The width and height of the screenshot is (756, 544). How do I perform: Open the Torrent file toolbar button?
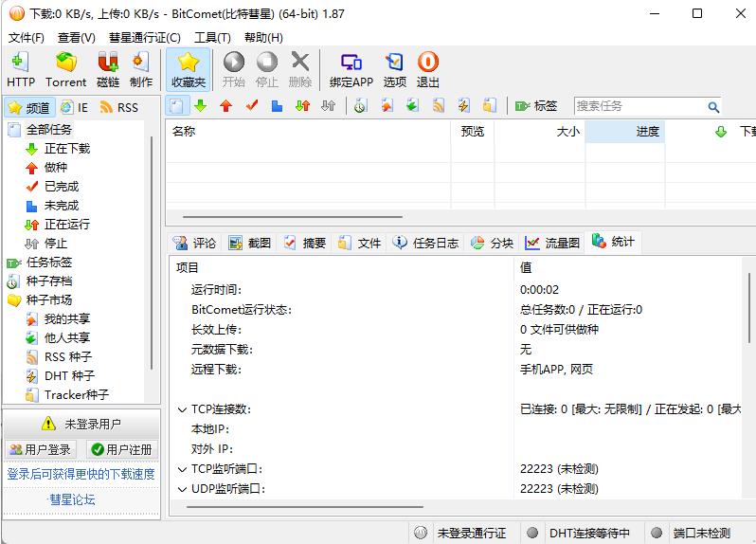65,69
